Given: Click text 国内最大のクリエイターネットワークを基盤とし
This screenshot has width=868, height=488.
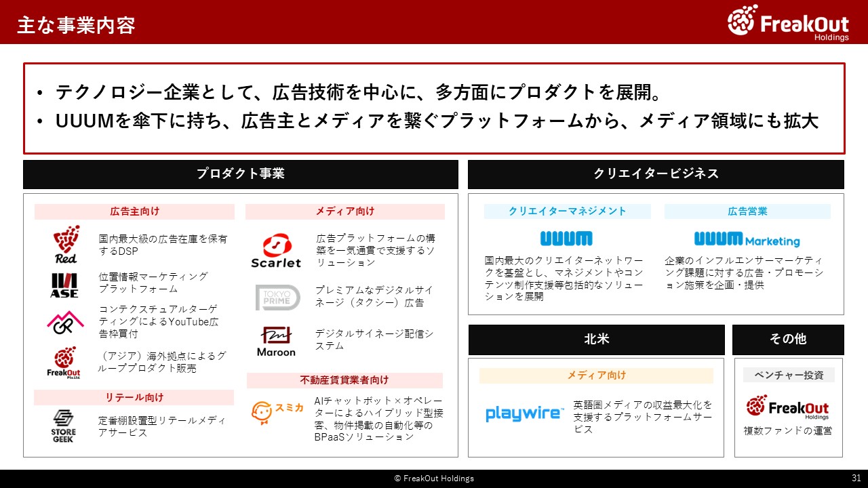Looking at the screenshot, I should 564,279.
